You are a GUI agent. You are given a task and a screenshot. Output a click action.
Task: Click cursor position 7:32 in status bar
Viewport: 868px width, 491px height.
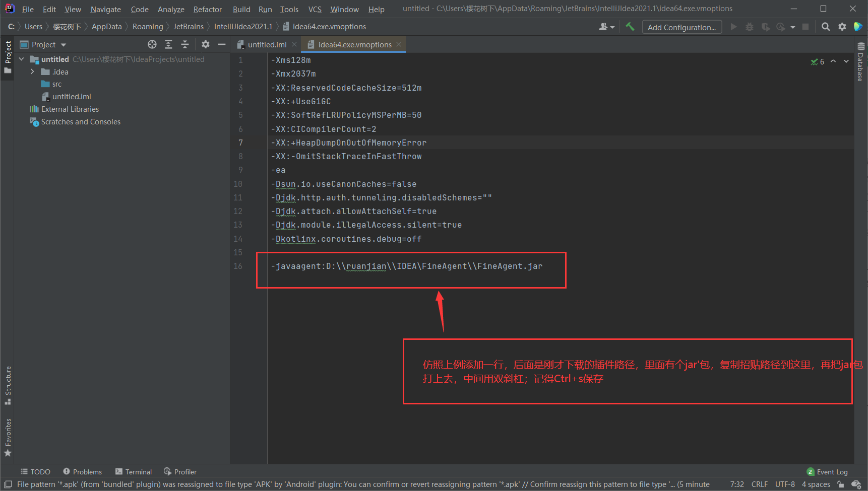coord(737,484)
